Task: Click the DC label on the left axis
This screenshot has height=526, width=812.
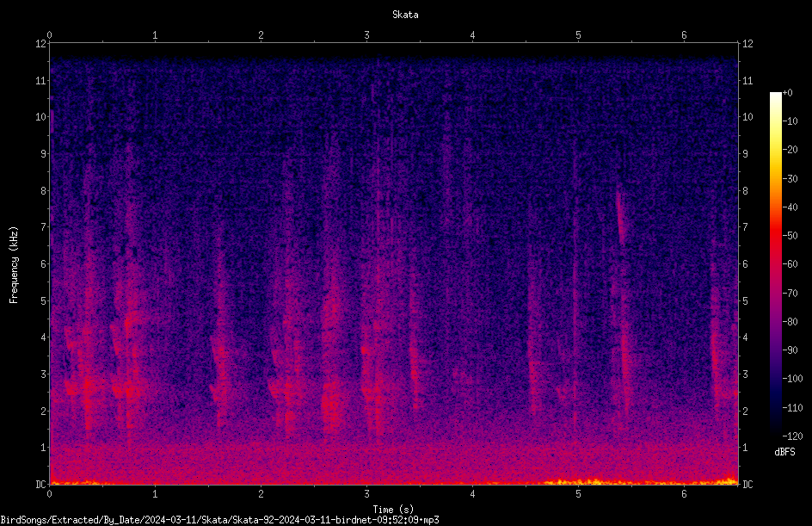Action: (x=40, y=484)
